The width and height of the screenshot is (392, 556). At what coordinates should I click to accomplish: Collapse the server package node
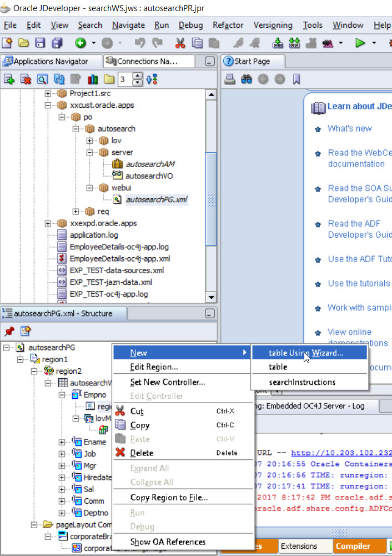point(89,153)
